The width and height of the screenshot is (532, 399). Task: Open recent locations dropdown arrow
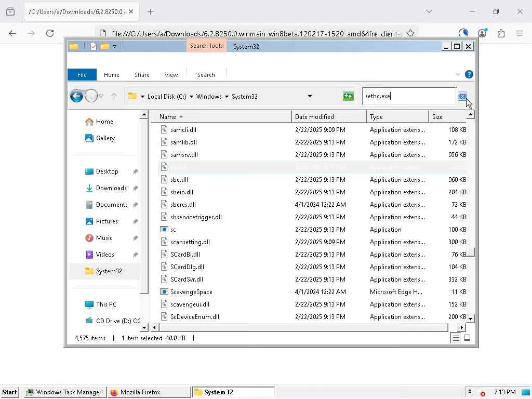[x=101, y=96]
